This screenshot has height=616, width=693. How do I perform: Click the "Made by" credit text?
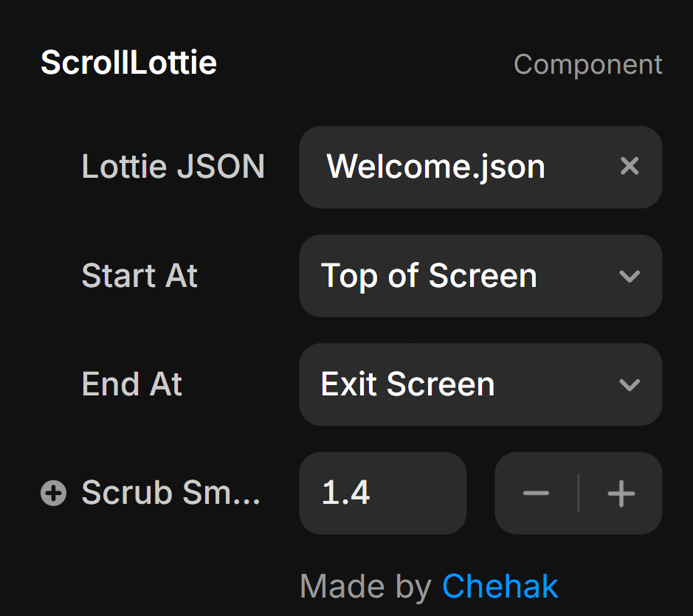click(x=365, y=587)
